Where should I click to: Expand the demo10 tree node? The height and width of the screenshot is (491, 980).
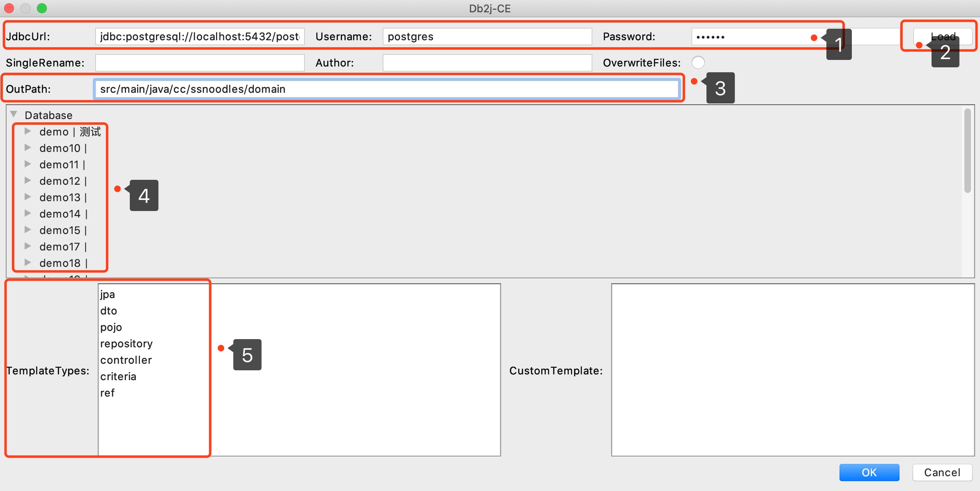coord(28,148)
